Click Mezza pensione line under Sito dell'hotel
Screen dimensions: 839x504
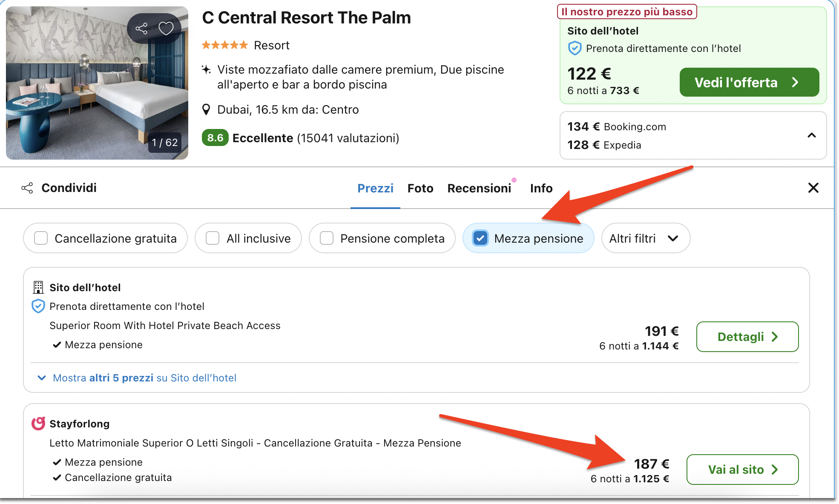(x=98, y=345)
